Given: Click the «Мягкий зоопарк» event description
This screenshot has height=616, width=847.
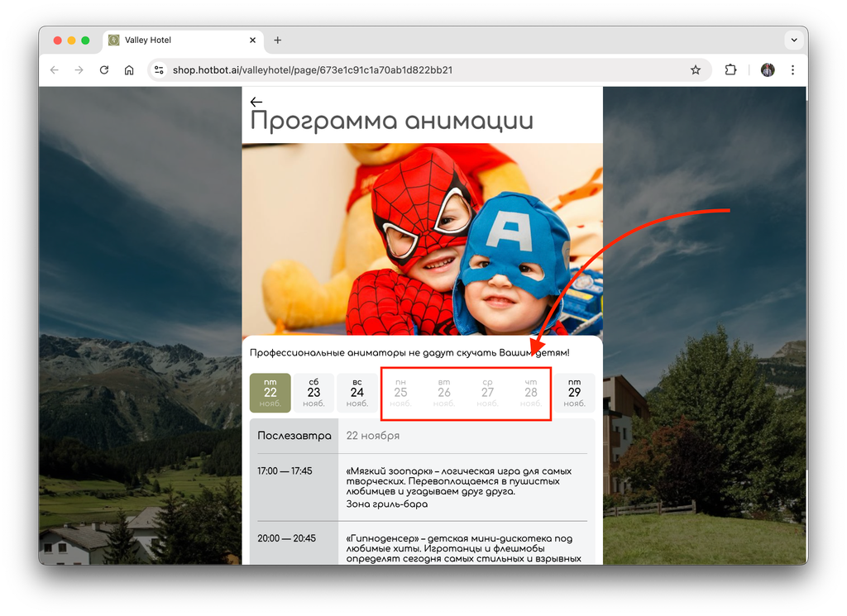Looking at the screenshot, I should 458,481.
